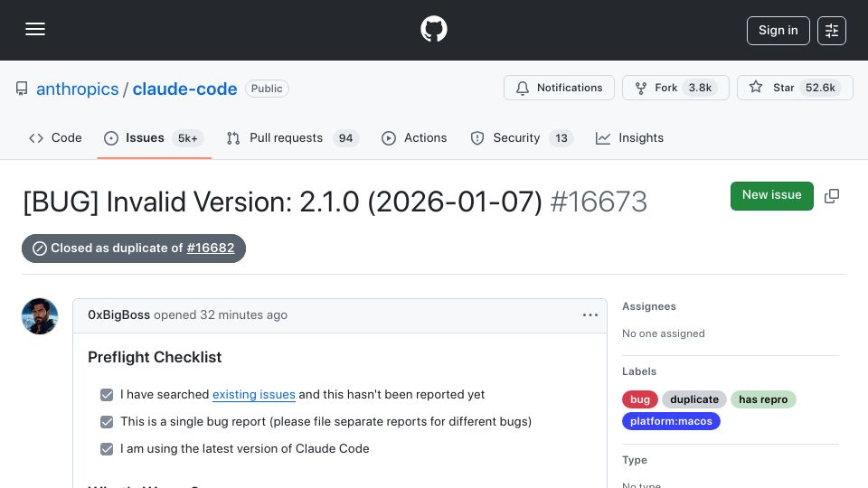Click the 'Labels' sidebar heading
Image resolution: width=868 pixels, height=488 pixels.
[x=639, y=371]
